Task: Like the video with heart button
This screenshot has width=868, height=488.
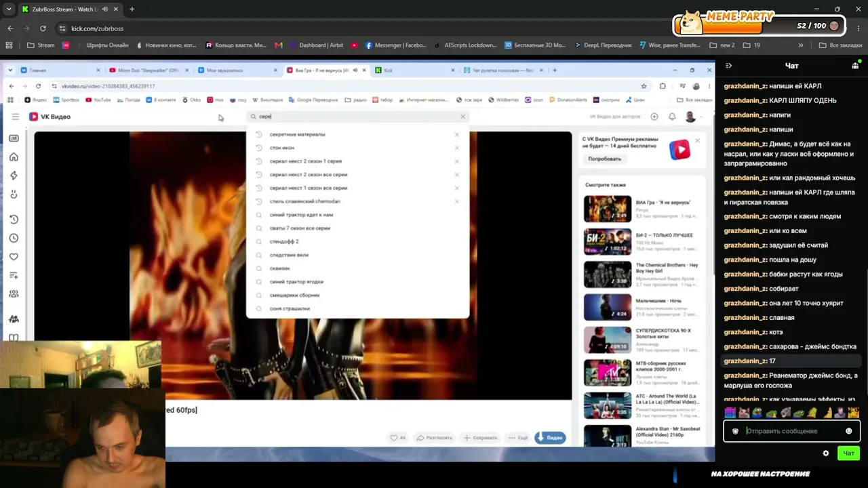Action: tap(398, 438)
